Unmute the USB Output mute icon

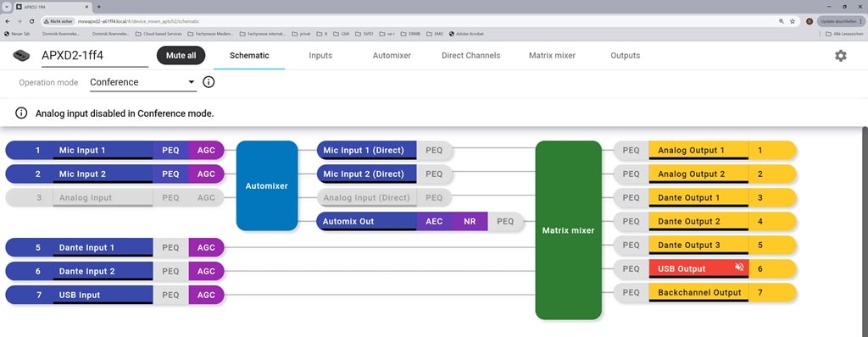[739, 268]
